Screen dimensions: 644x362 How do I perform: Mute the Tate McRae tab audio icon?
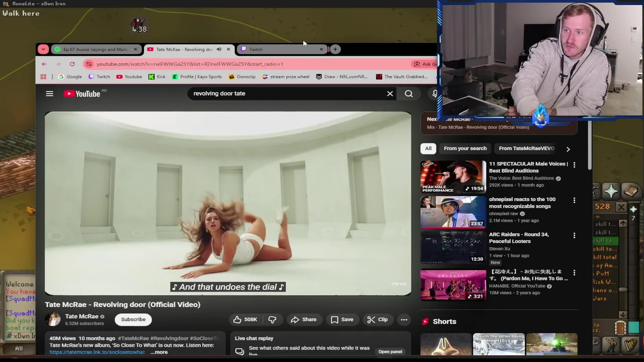[x=219, y=49]
